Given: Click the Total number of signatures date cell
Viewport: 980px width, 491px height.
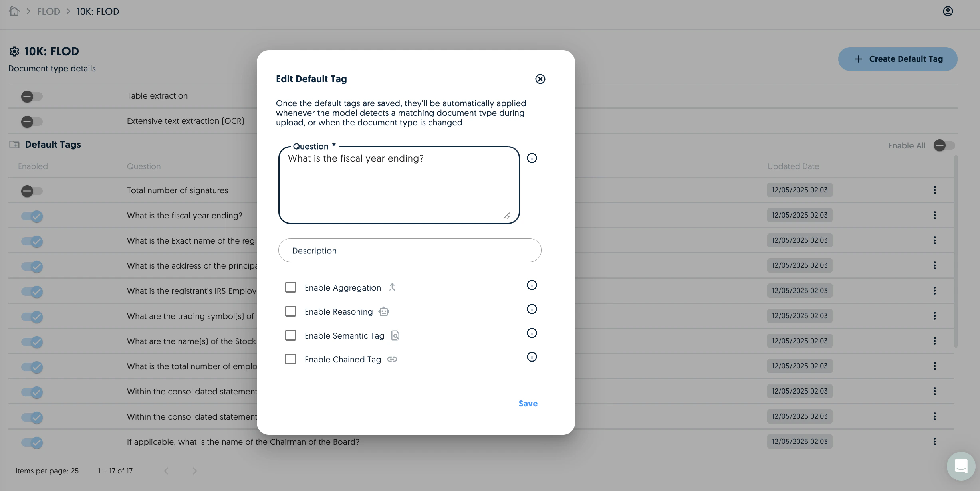Looking at the screenshot, I should [x=799, y=190].
